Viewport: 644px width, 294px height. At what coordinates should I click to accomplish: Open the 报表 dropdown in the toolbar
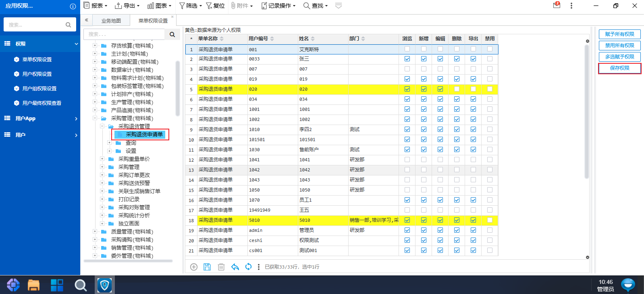(96, 6)
